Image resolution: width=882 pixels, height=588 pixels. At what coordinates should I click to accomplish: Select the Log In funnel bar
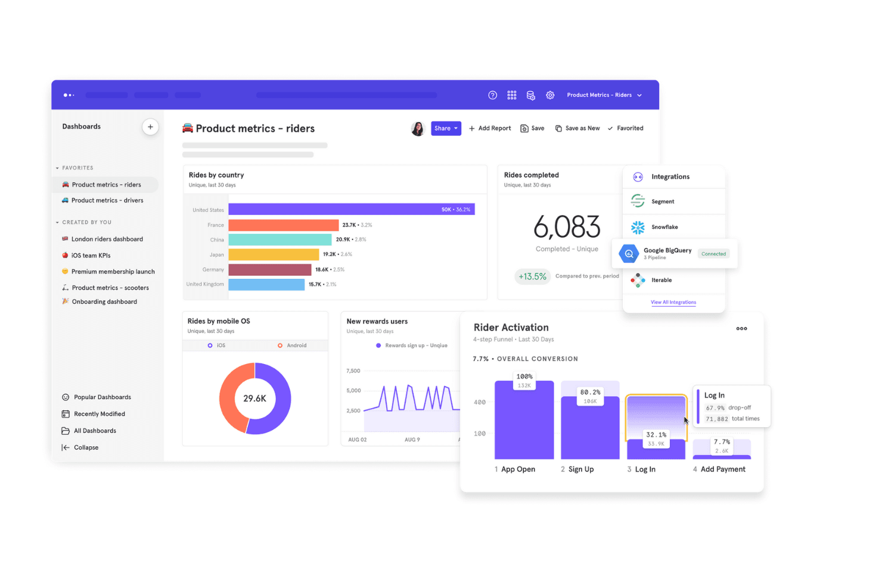656,427
